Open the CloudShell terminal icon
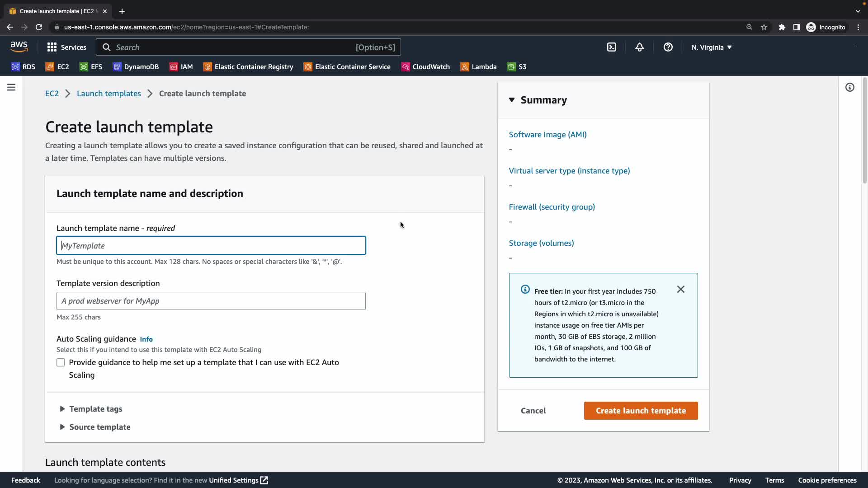Image resolution: width=868 pixels, height=488 pixels. [611, 47]
